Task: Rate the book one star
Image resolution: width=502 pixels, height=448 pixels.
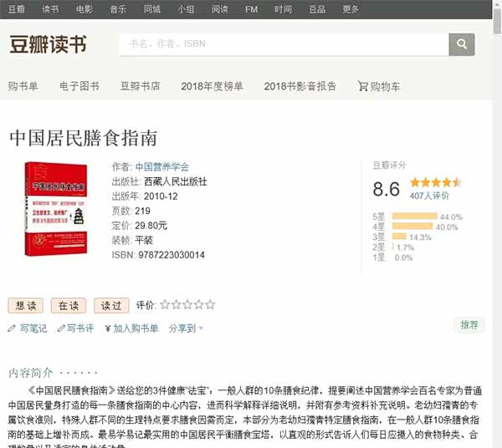Action: [165, 304]
